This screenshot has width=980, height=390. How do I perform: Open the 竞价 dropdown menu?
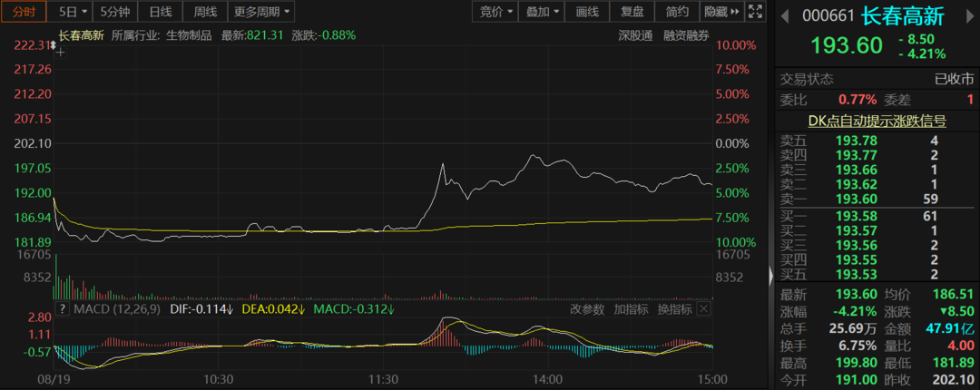tap(495, 12)
